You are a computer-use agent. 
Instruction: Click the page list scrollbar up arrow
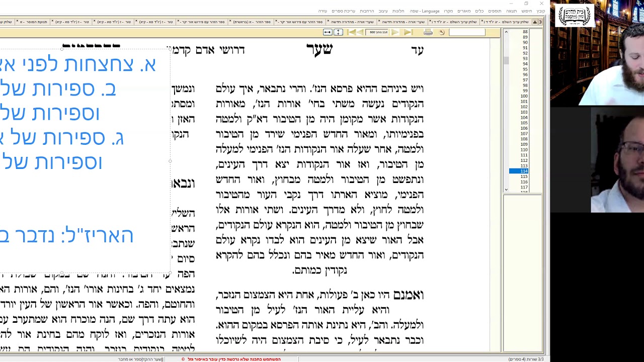tap(506, 32)
